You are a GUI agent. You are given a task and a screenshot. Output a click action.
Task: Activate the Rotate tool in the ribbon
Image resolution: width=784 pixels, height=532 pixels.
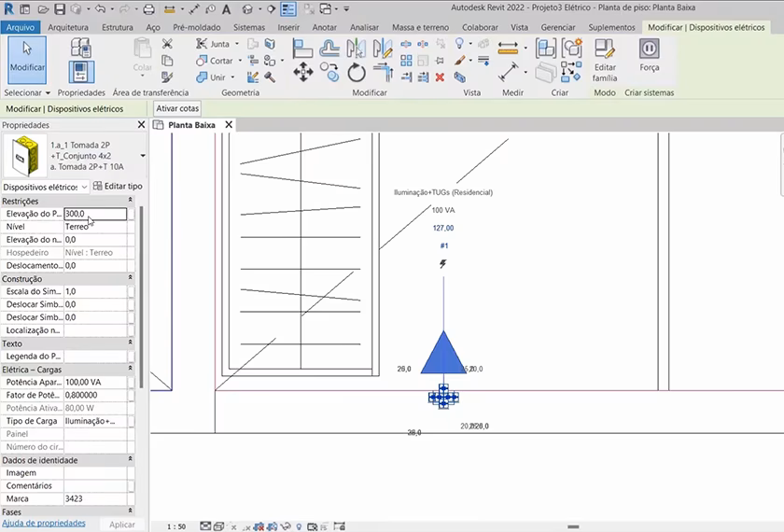[x=357, y=73]
